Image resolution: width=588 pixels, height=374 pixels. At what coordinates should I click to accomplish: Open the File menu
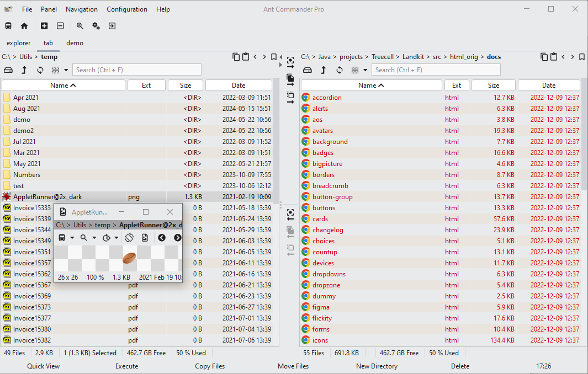coord(27,9)
